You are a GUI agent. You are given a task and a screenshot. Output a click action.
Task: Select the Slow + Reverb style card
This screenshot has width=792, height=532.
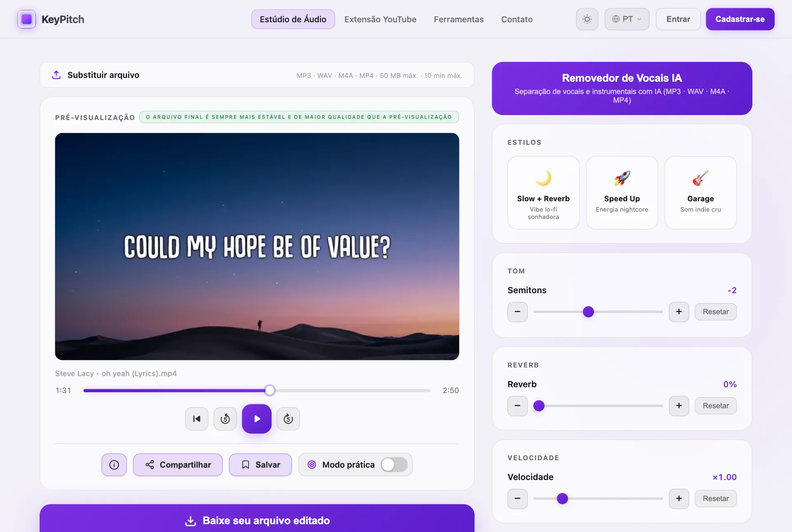(543, 193)
